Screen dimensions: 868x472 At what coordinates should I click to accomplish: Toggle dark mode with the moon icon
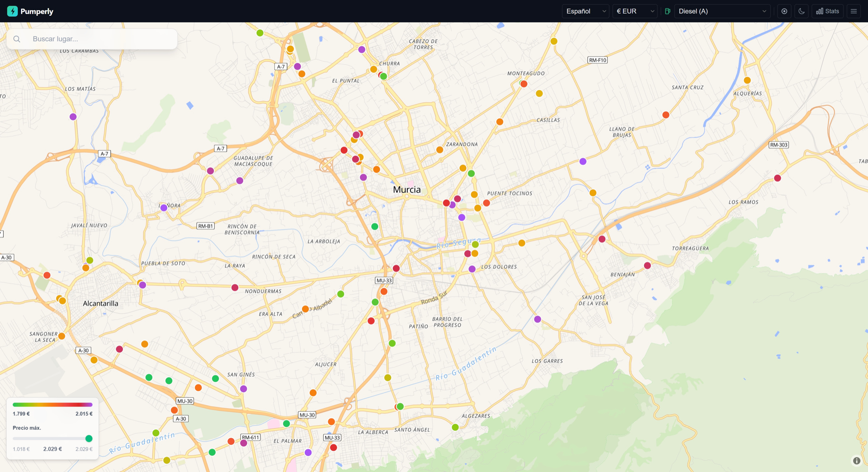(802, 11)
